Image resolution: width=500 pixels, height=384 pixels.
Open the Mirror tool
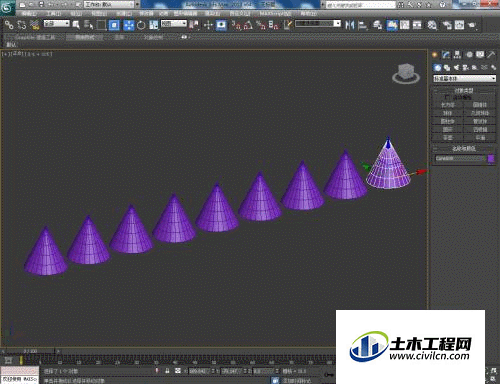coord(349,25)
